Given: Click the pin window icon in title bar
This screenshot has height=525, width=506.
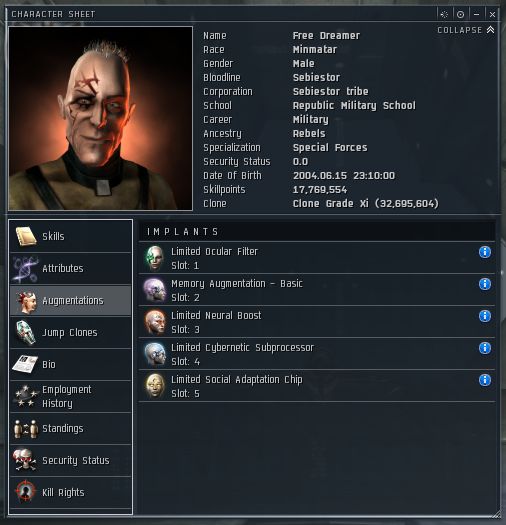Looking at the screenshot, I should (444, 14).
